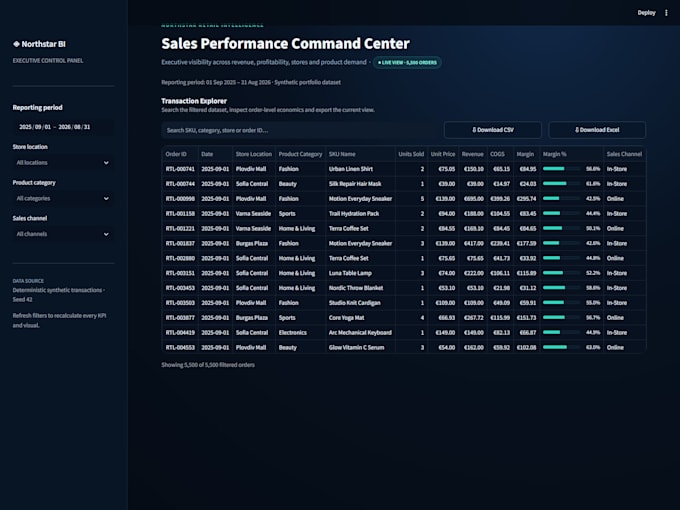Select order ID RTL-003503 cell
The width and height of the screenshot is (680, 510).
click(x=180, y=303)
